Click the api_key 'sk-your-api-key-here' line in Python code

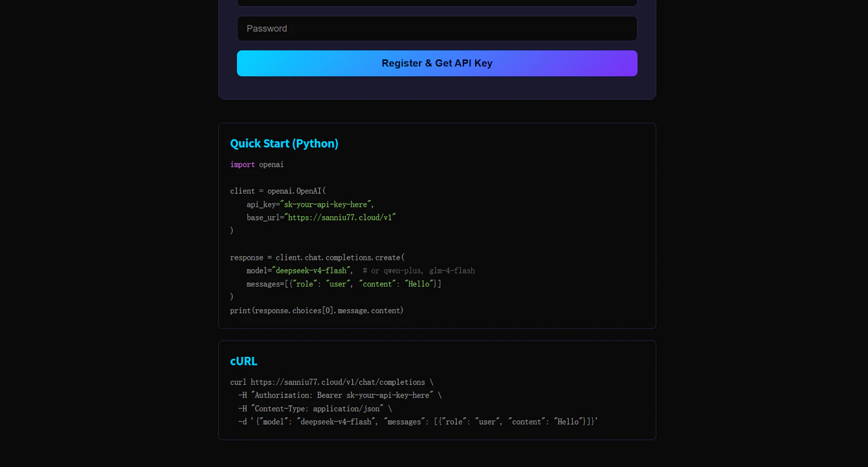click(310, 205)
